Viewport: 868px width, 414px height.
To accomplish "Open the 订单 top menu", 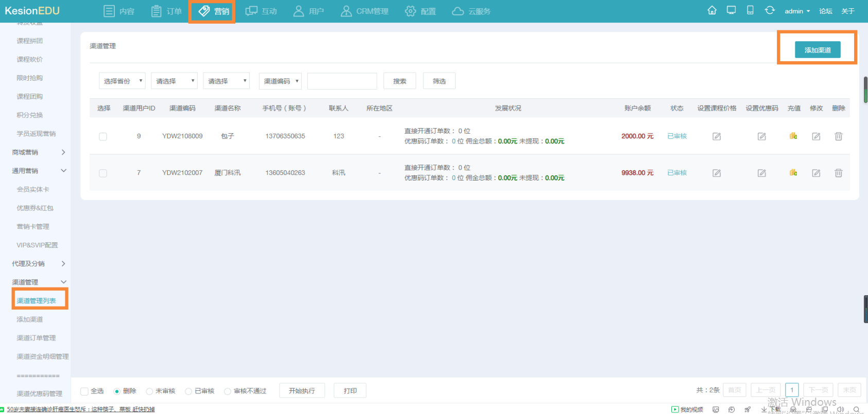I will (167, 11).
